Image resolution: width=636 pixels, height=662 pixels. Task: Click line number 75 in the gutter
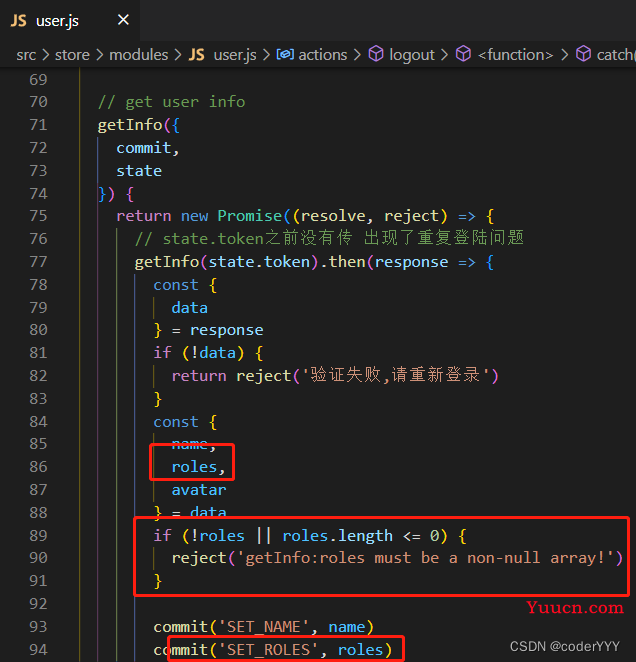point(38,216)
